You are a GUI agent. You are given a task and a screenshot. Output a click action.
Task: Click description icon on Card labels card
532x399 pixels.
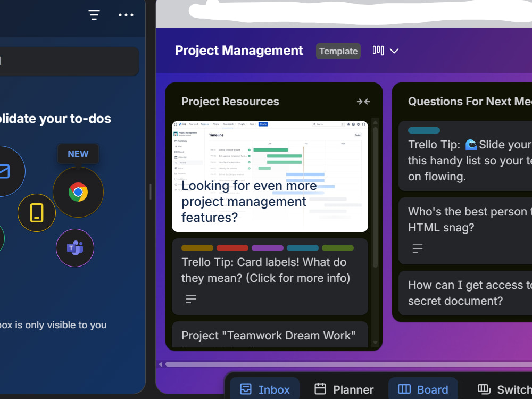191,299
